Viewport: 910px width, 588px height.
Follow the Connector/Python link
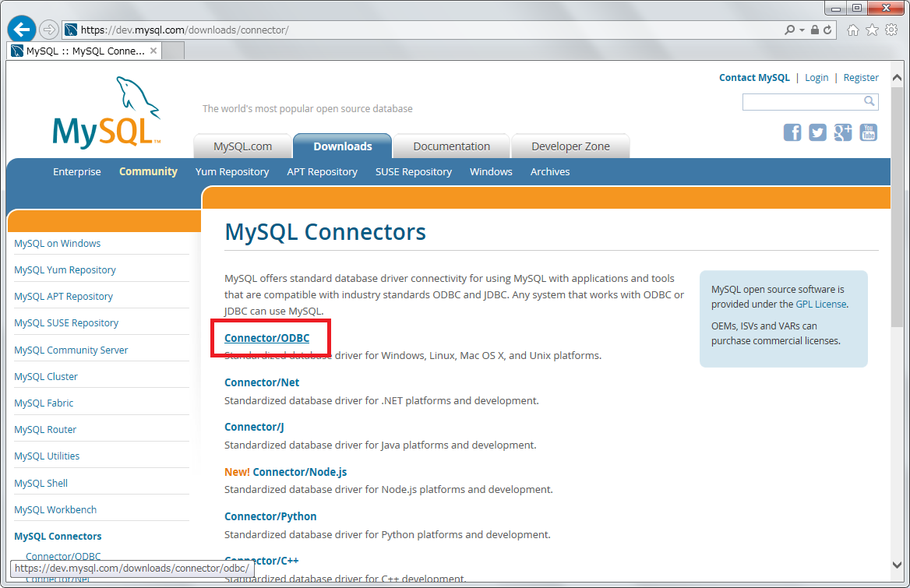(x=270, y=516)
